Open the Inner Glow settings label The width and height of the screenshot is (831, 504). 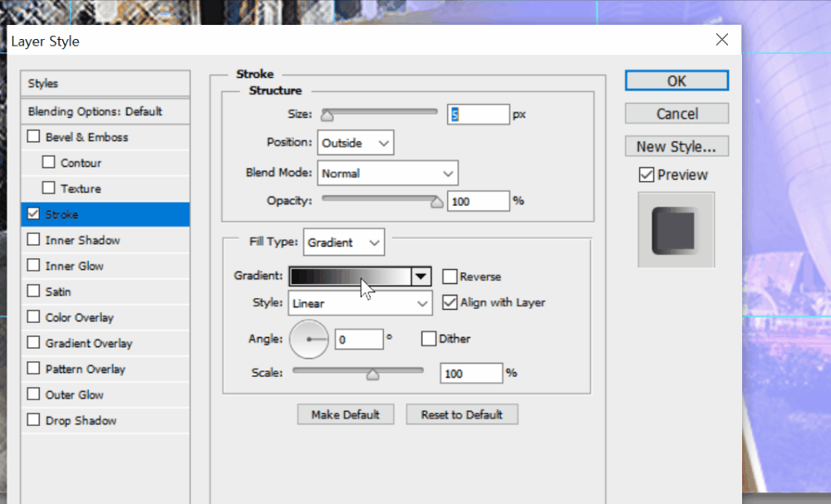[x=75, y=266]
